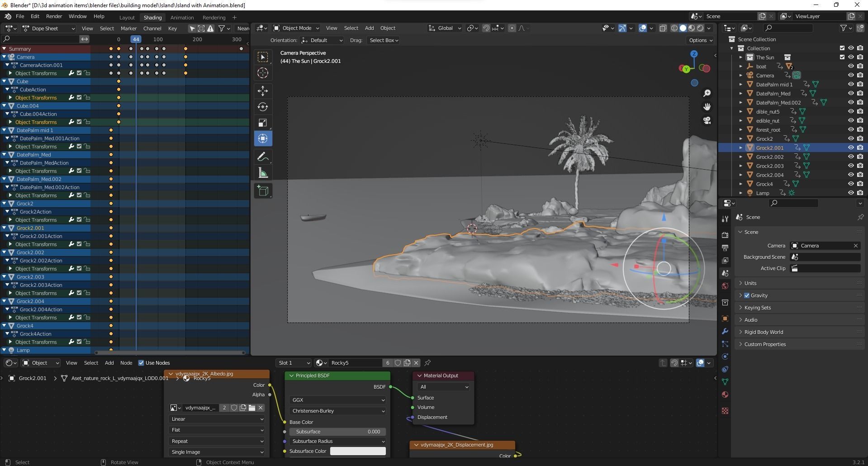Open the View Layer properties tab
Image resolution: width=868 pixels, height=466 pixels.
(x=725, y=261)
